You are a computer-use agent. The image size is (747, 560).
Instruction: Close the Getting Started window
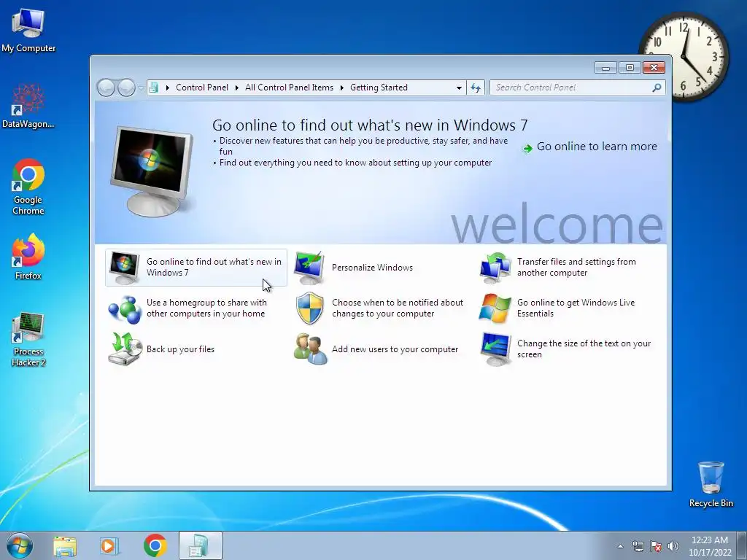click(x=654, y=68)
